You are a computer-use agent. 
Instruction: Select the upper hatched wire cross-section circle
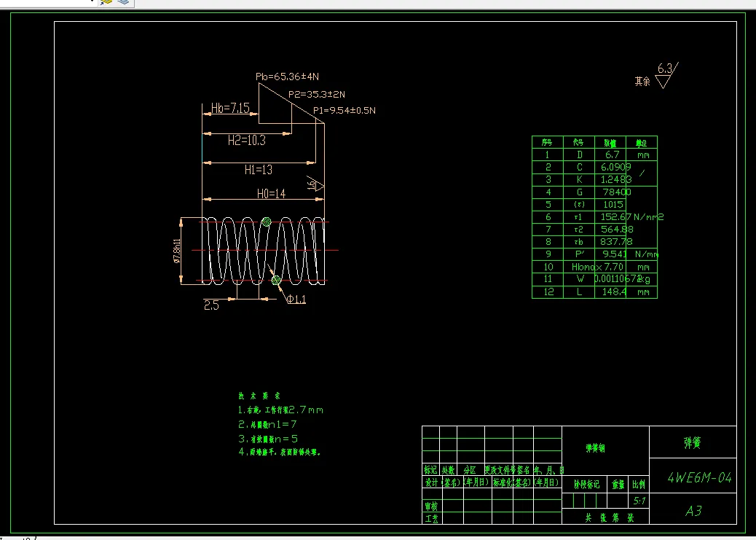point(267,222)
